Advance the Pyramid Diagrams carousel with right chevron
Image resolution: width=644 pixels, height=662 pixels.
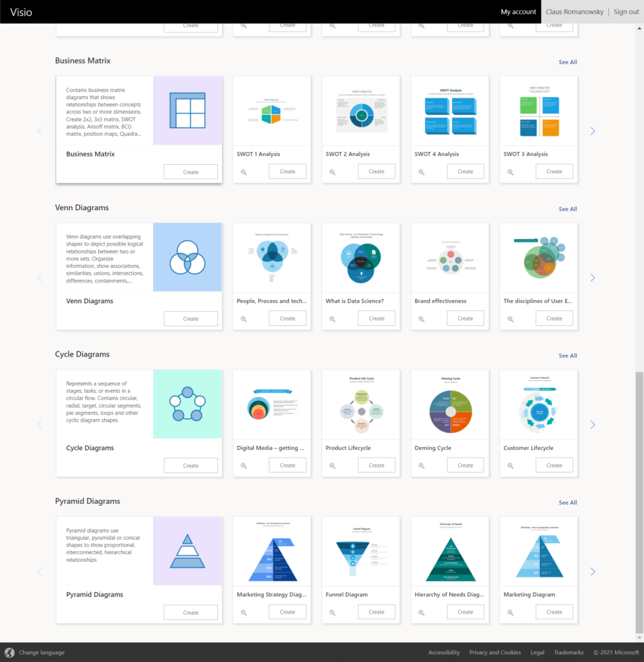(592, 571)
